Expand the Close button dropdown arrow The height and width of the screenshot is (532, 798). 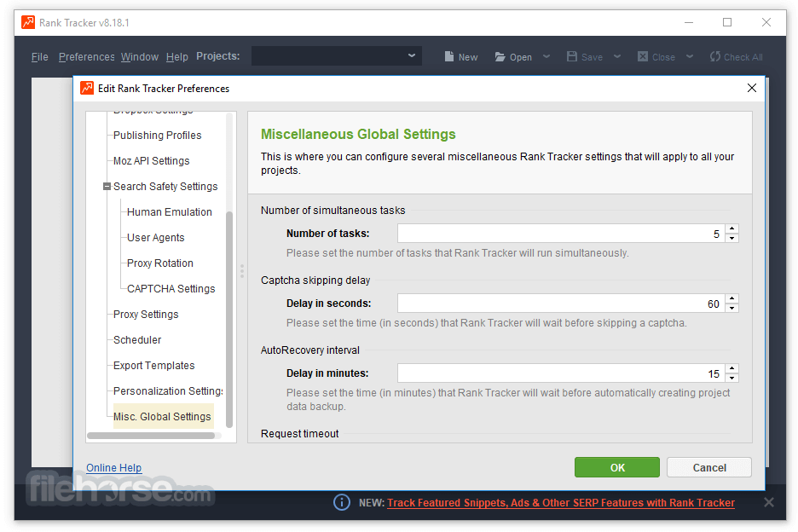click(689, 56)
